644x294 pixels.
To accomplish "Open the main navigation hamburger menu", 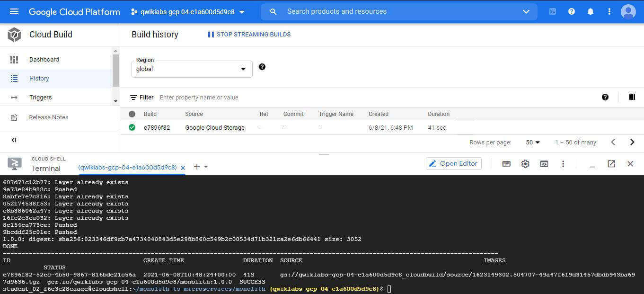I will (x=14, y=11).
